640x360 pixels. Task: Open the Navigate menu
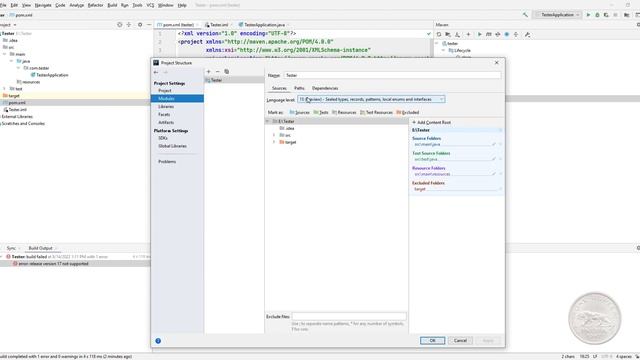pos(43,5)
